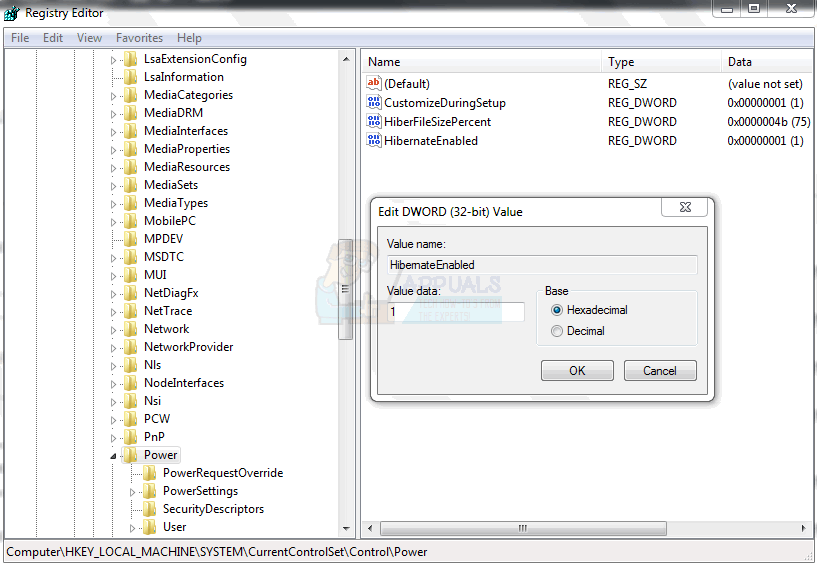
Task: Click the tree pane scroll up arrow
Action: (346, 59)
